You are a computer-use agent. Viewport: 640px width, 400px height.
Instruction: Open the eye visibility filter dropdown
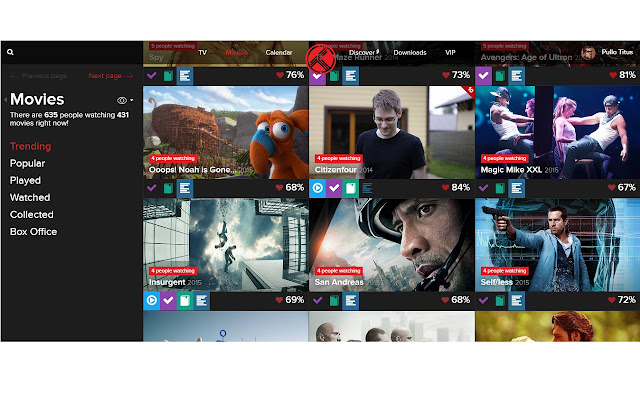[x=125, y=100]
